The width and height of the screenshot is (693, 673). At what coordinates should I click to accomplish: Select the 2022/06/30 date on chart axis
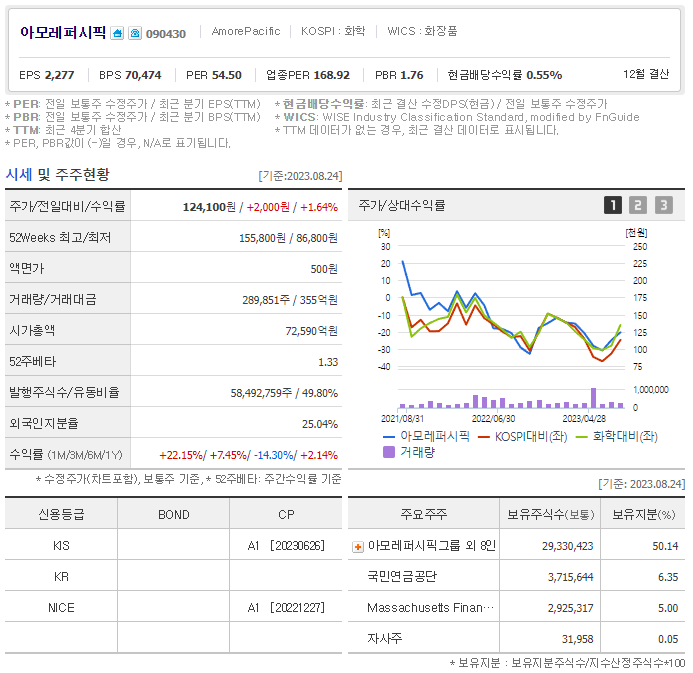click(493, 418)
